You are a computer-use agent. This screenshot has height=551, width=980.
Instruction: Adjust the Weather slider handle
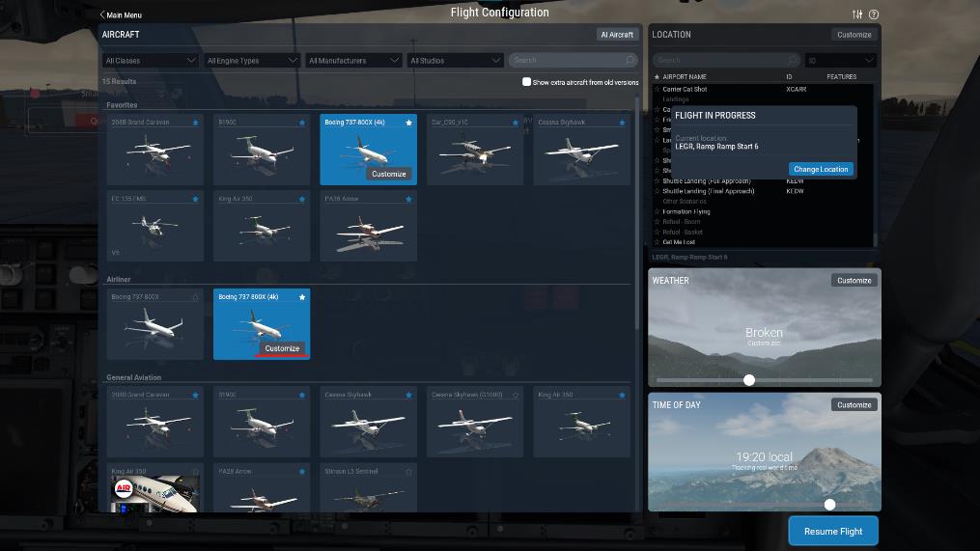749,380
